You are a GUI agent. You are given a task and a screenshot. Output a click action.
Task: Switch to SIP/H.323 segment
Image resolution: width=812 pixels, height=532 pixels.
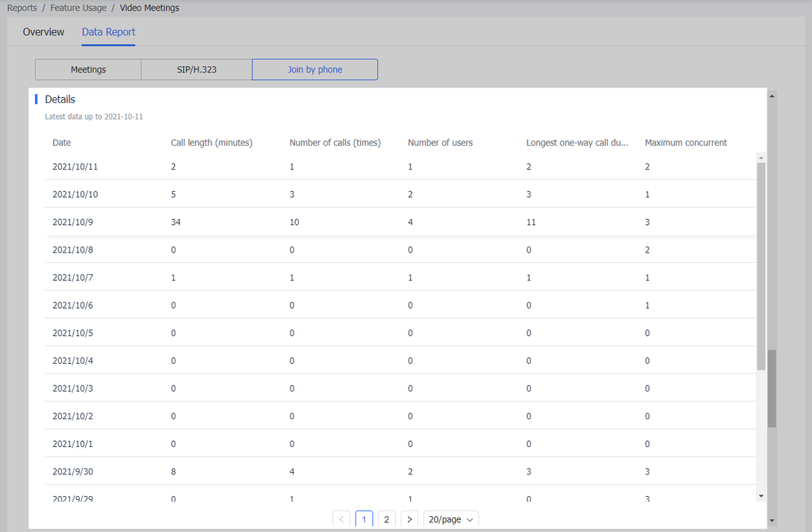(196, 69)
